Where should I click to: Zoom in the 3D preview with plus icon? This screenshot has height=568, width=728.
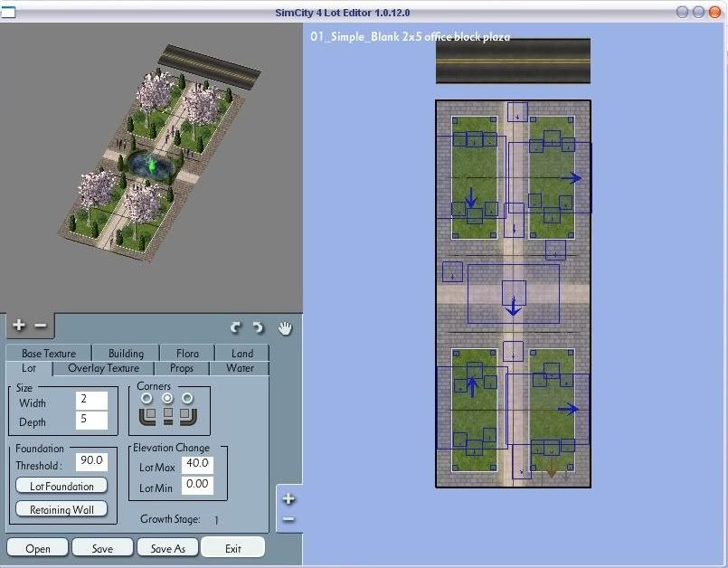(19, 325)
